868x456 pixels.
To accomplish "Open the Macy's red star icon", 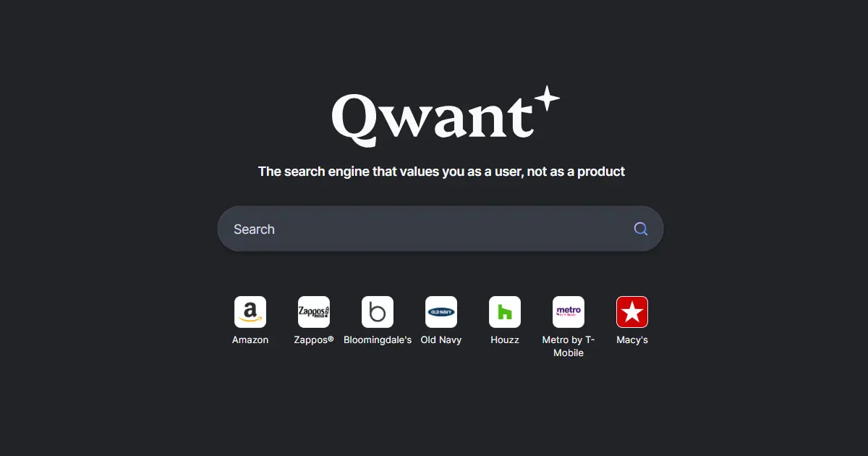I will pyautogui.click(x=632, y=312).
